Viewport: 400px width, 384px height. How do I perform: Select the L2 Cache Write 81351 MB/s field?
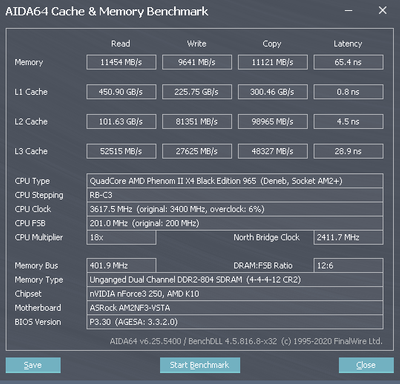pos(197,122)
